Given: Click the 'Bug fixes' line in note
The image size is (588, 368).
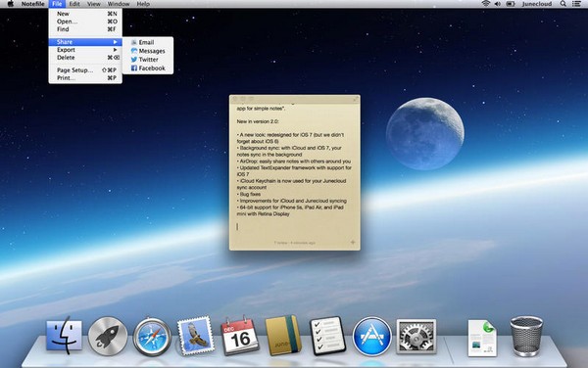Looking at the screenshot, I should coord(250,194).
